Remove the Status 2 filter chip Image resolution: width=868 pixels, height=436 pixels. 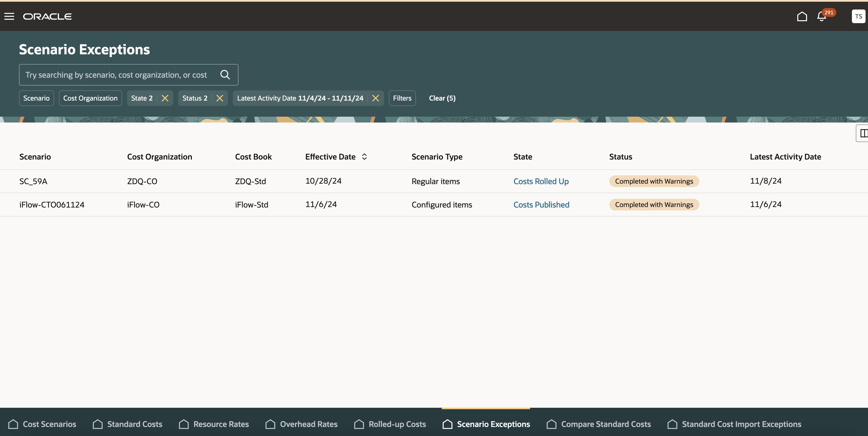pos(220,98)
